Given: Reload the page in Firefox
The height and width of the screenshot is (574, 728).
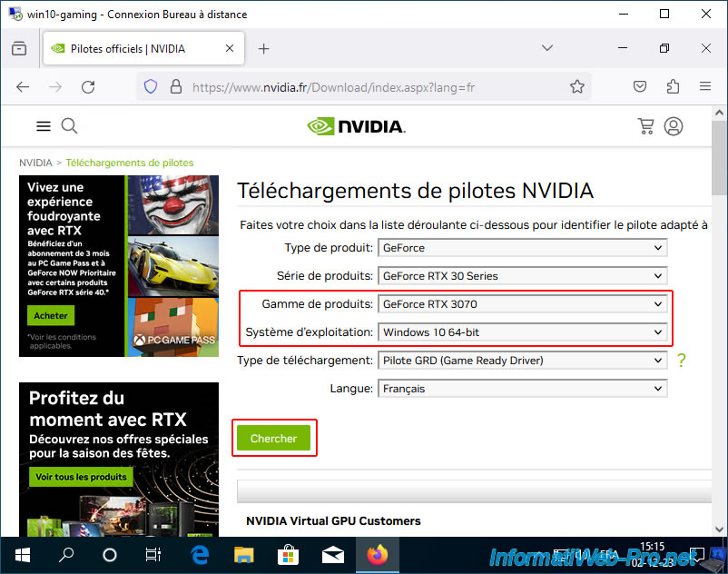Looking at the screenshot, I should pyautogui.click(x=88, y=87).
